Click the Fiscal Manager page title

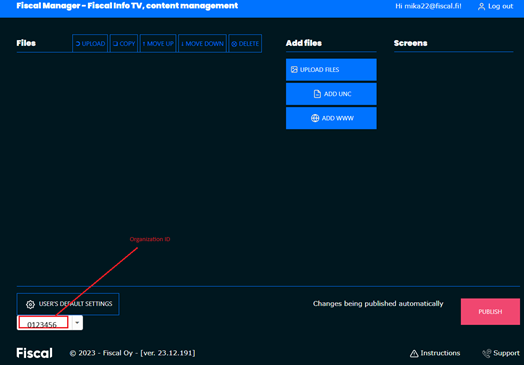point(127,6)
